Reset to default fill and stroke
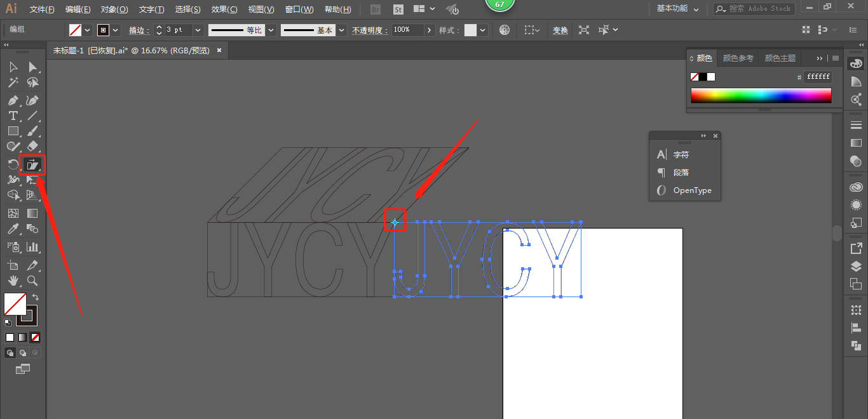Screen dimensions: 868x419 8,323
